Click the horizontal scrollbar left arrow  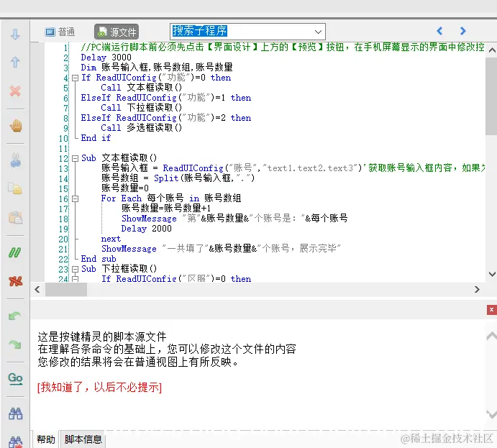coord(37,290)
